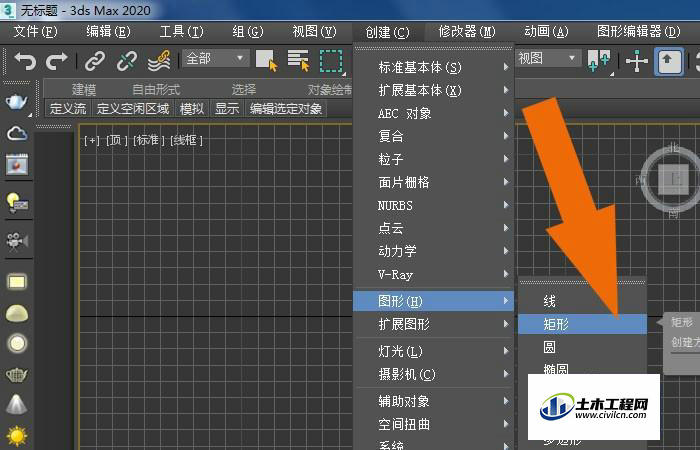Open 辅助对象 submenu
The height and width of the screenshot is (450, 700).
click(x=433, y=401)
